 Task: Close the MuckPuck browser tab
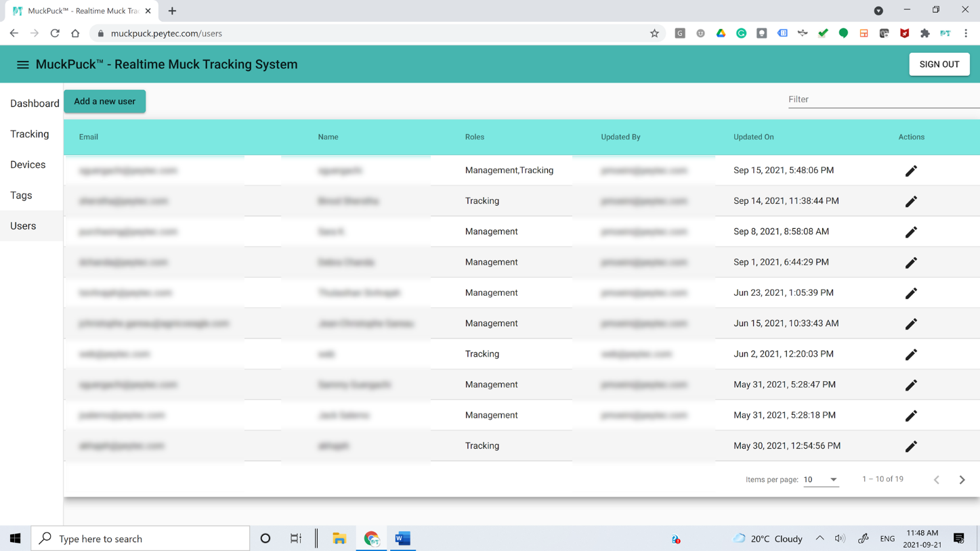click(148, 11)
